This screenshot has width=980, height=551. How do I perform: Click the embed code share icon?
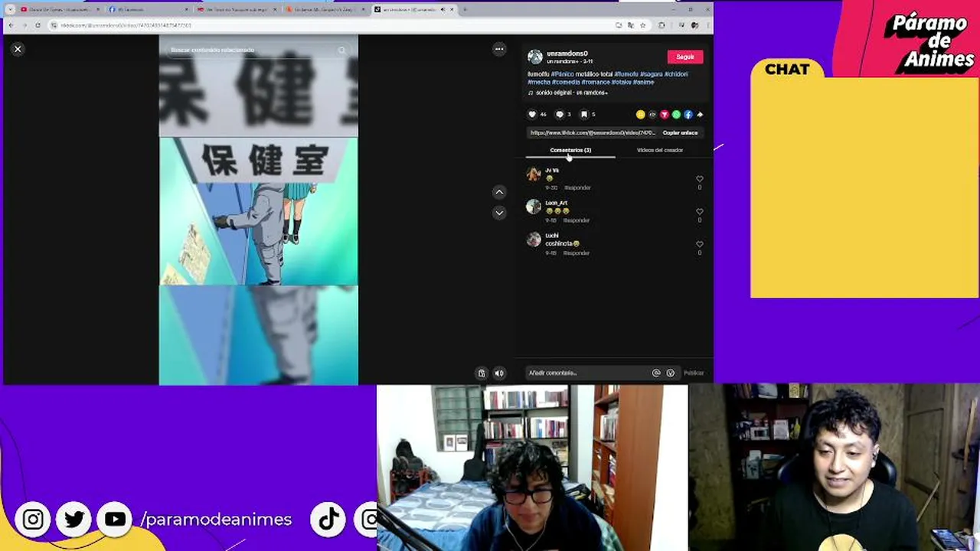click(x=652, y=115)
